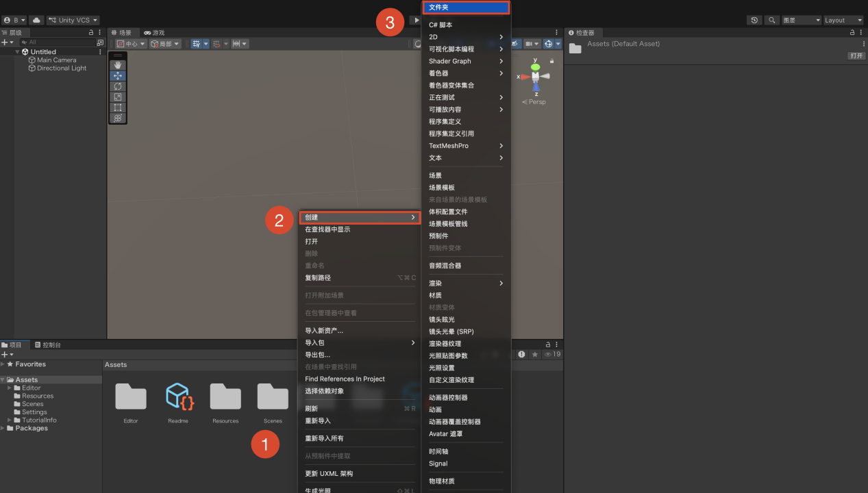Screen dimensions: 868x493
Task: Select the Rect transform tool
Action: pos(118,108)
